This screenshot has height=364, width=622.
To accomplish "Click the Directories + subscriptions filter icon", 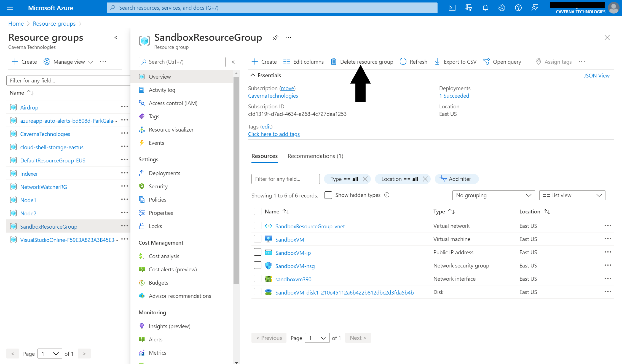I will click(x=468, y=8).
